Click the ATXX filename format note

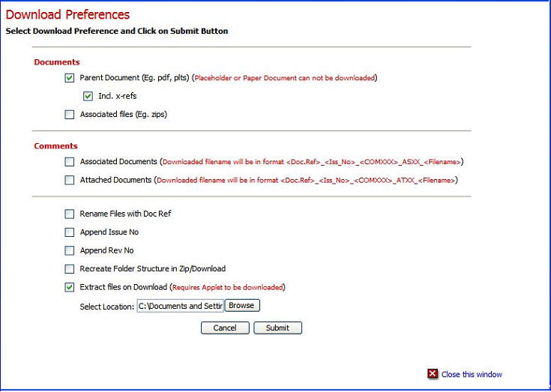(306, 181)
